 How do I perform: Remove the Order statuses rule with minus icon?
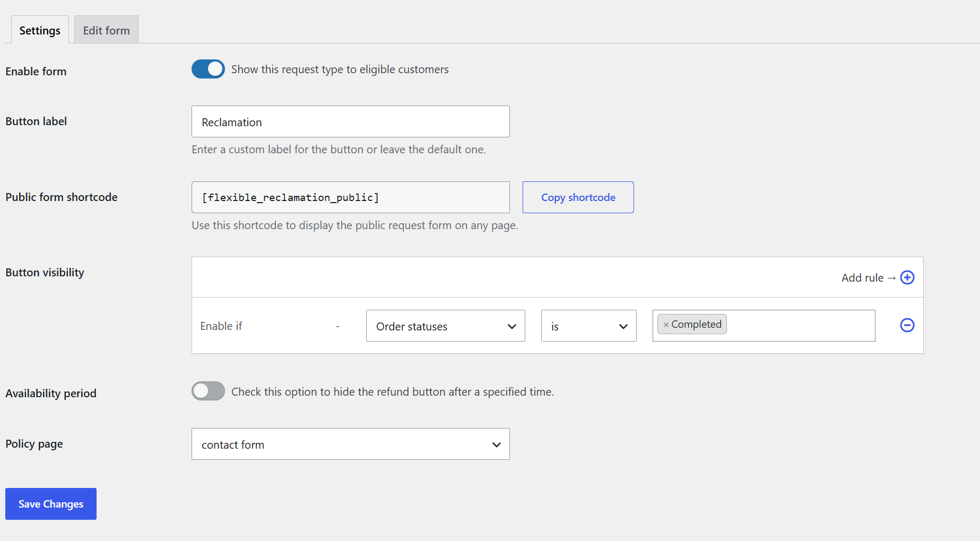tap(907, 325)
